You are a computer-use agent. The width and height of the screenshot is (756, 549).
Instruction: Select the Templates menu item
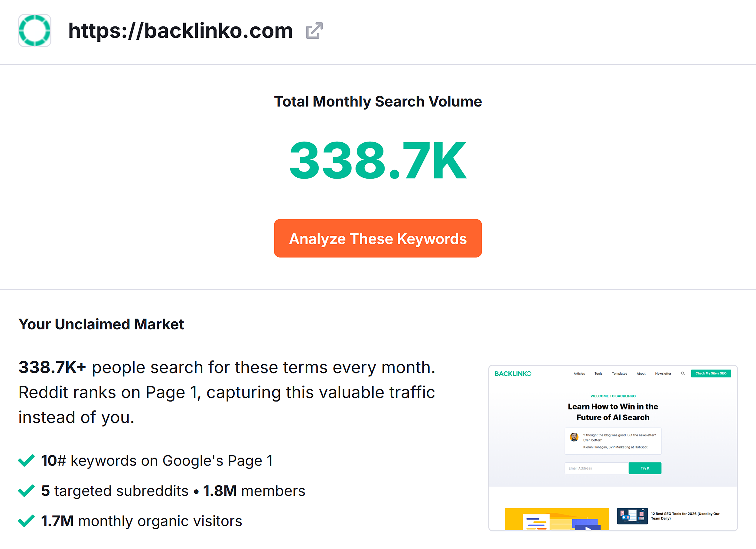point(619,373)
